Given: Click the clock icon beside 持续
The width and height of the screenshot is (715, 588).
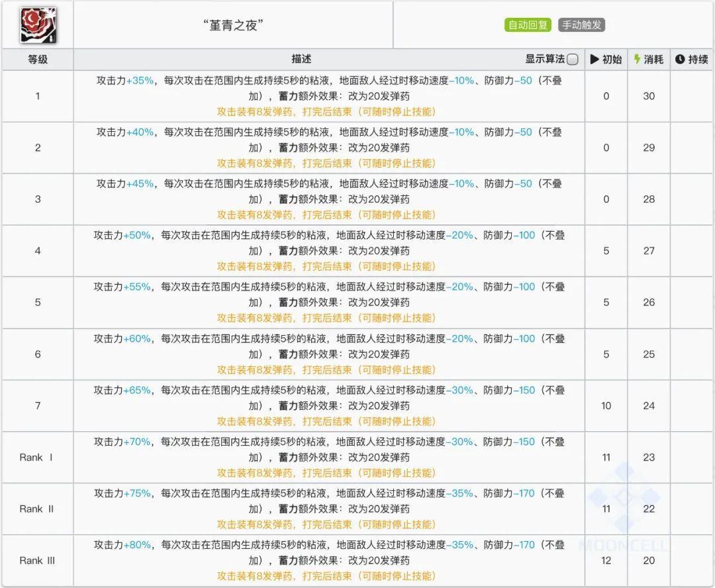Looking at the screenshot, I should click(x=681, y=59).
